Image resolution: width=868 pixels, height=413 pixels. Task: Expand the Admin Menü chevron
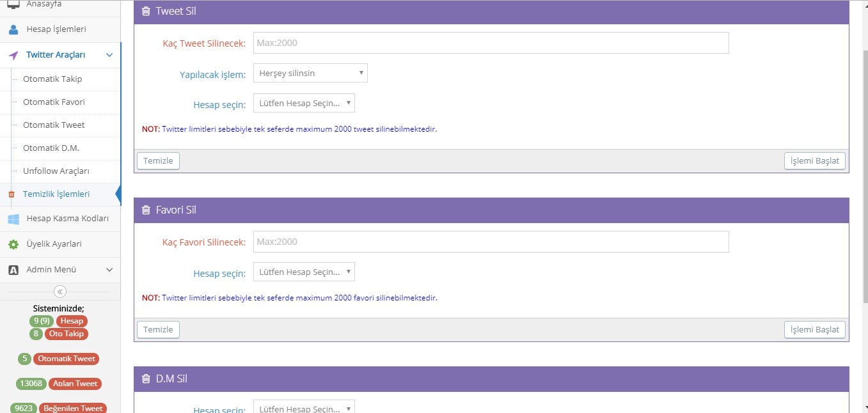(109, 270)
